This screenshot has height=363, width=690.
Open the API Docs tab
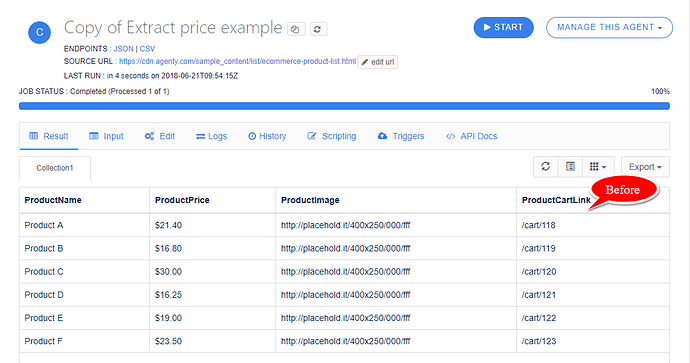point(471,136)
